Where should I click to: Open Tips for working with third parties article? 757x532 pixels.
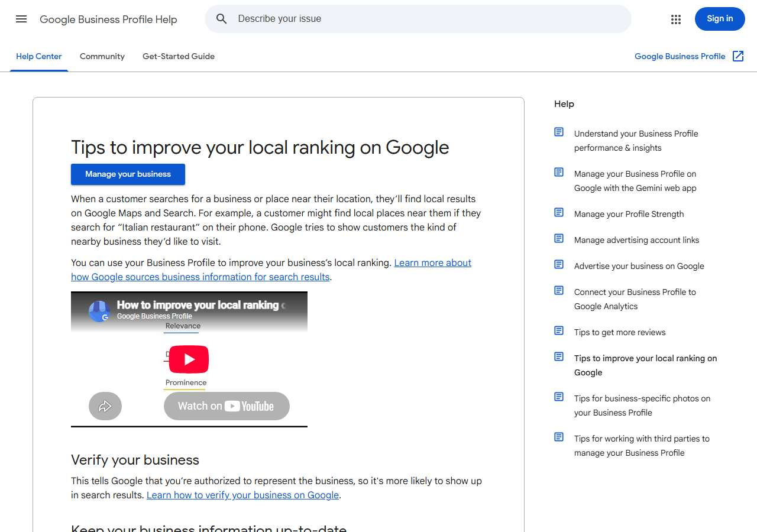(x=642, y=446)
